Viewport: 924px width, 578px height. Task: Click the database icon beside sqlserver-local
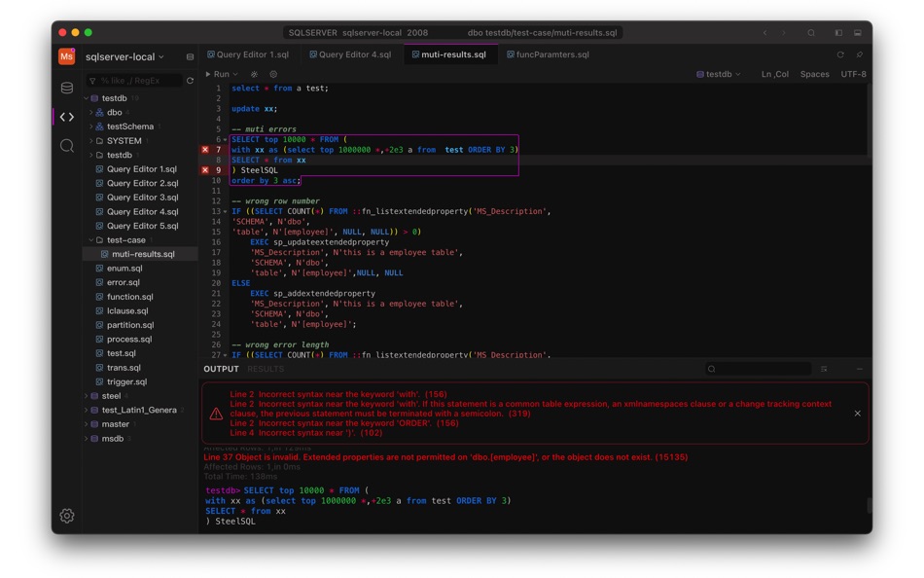coord(190,57)
